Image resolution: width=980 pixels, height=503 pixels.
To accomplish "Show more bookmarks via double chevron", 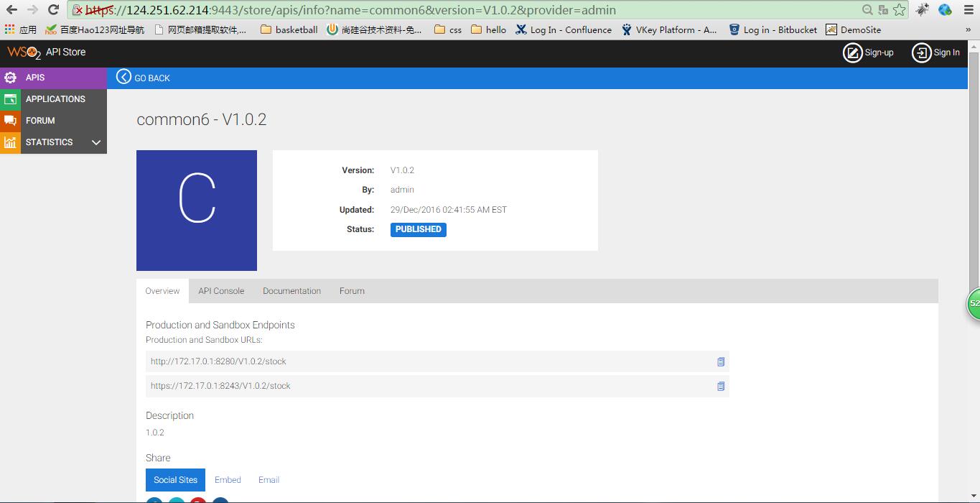I will click(968, 29).
